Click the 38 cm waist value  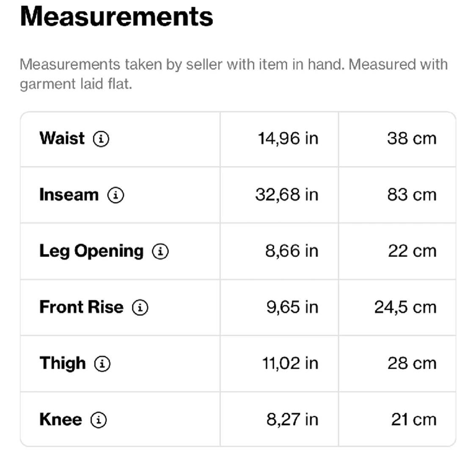click(412, 139)
